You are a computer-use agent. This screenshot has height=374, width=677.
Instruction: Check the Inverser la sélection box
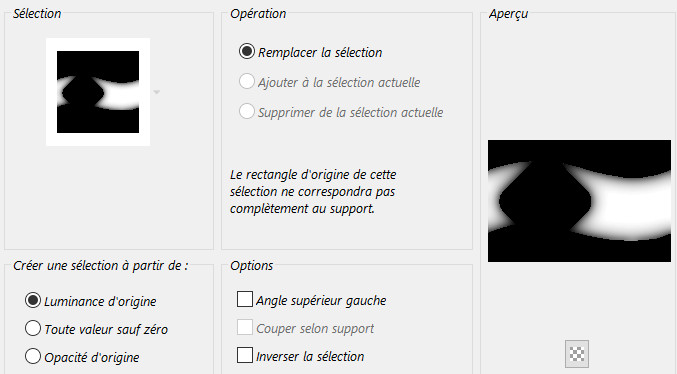pyautogui.click(x=245, y=355)
